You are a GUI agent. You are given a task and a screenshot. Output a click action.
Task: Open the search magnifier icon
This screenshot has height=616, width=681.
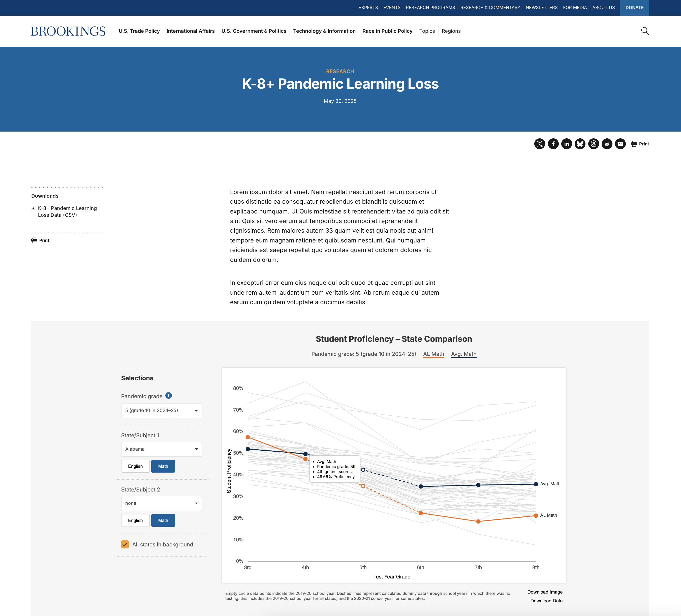tap(644, 31)
